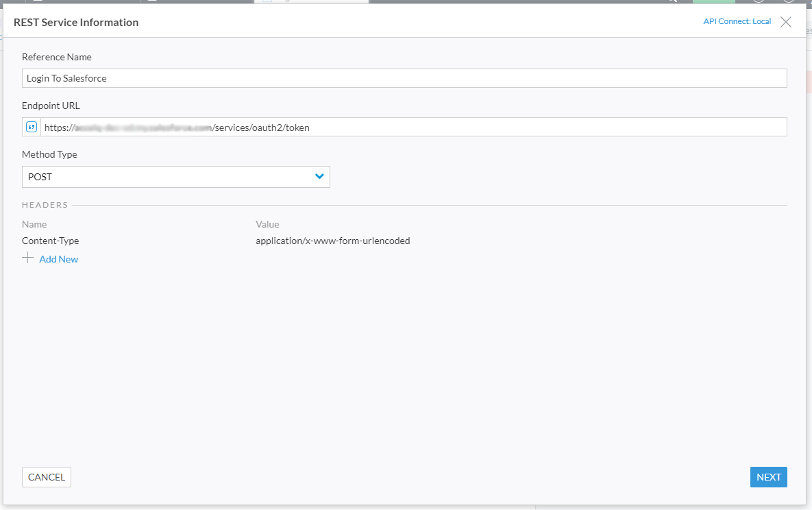
Task: Click the plus icon next to Add New
Action: pos(28,258)
